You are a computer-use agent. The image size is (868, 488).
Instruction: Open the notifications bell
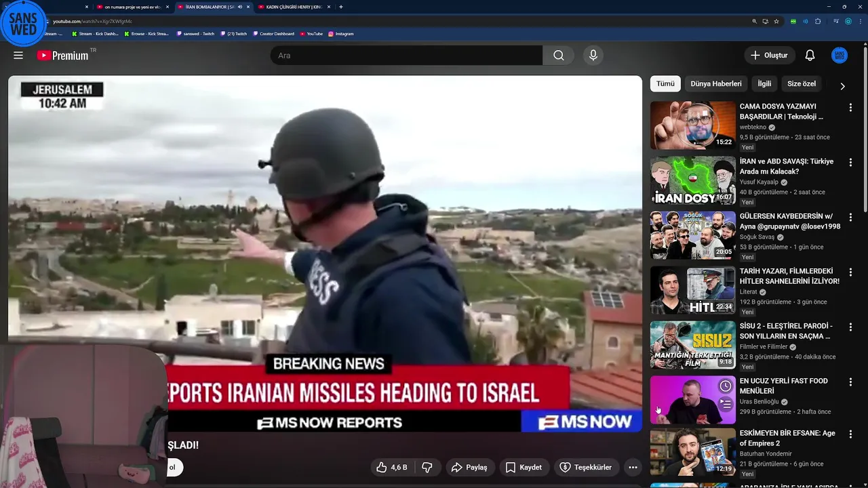pos(810,56)
